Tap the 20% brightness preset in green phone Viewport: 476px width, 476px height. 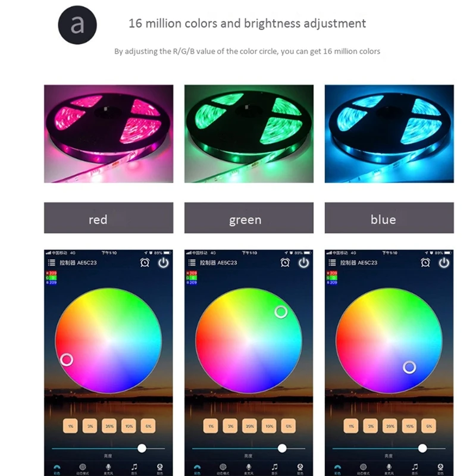(x=249, y=426)
